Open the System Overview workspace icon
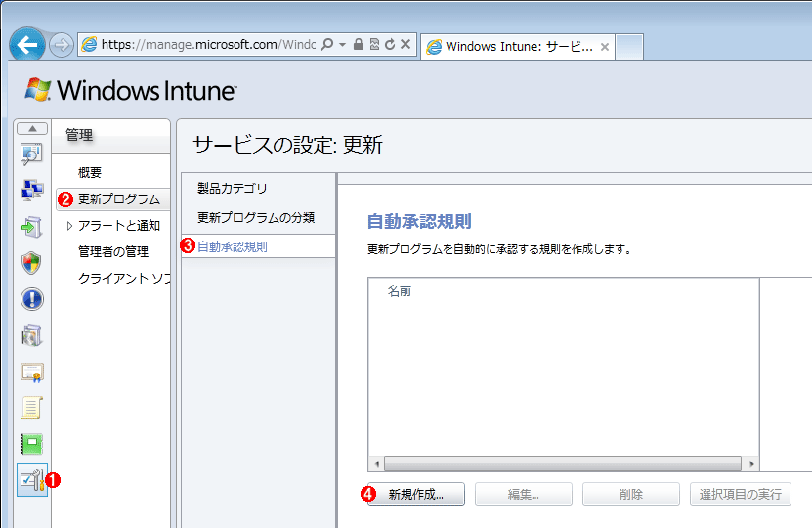This screenshot has height=528, width=812. coord(31,154)
